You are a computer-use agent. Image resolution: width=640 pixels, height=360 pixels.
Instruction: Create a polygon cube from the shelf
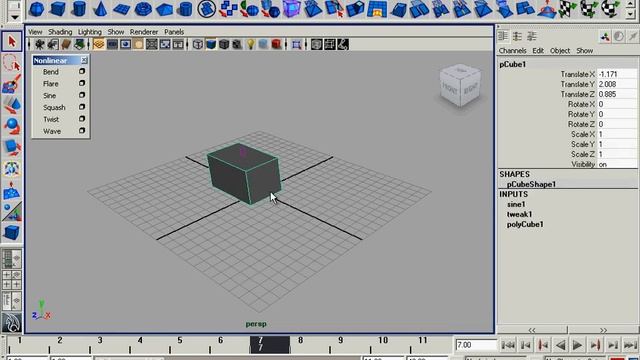click(x=58, y=9)
